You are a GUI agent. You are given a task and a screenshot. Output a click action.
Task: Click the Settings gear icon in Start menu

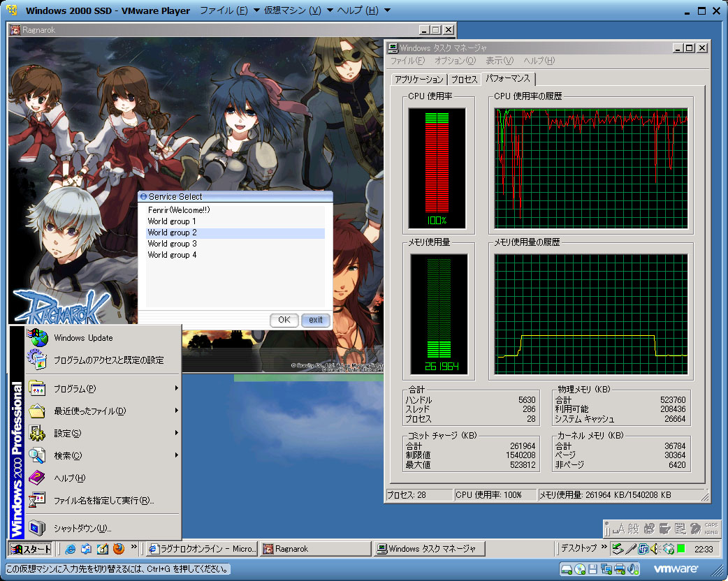point(37,433)
